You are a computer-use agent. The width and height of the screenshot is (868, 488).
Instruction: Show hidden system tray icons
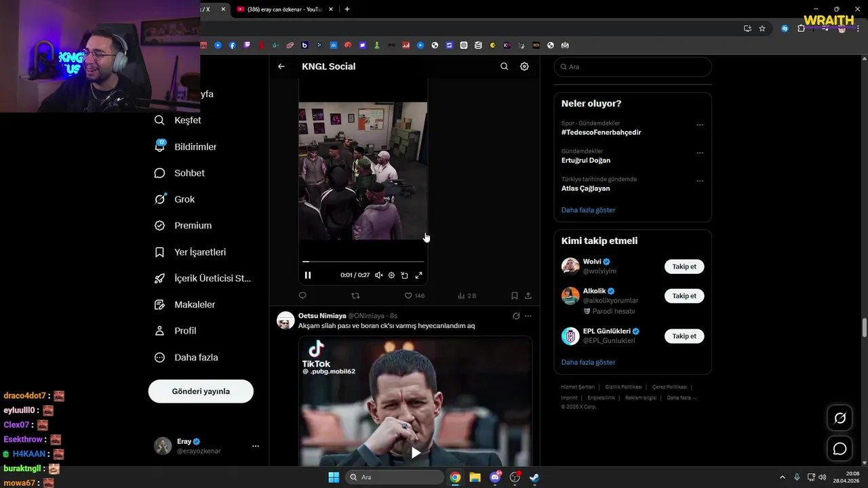(x=782, y=477)
